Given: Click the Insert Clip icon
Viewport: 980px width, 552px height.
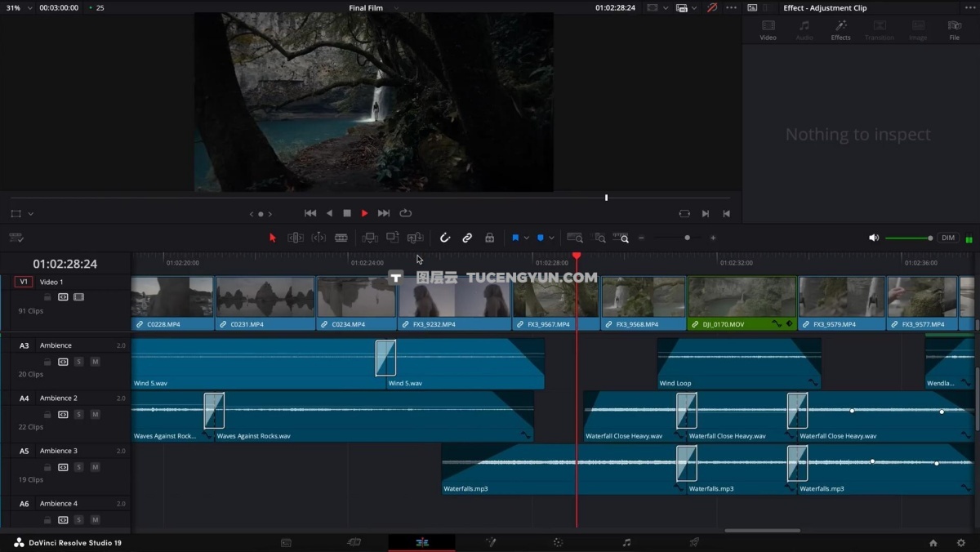Looking at the screenshot, I should point(370,238).
